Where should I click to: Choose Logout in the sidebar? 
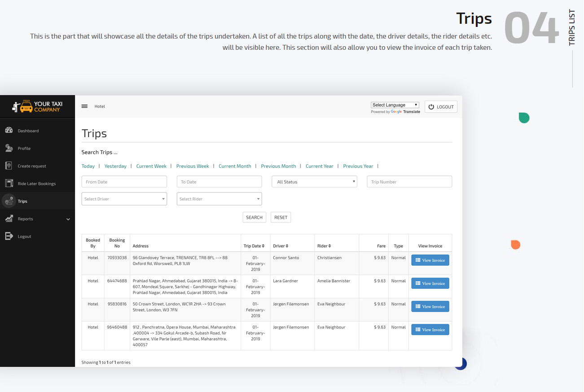[38, 236]
